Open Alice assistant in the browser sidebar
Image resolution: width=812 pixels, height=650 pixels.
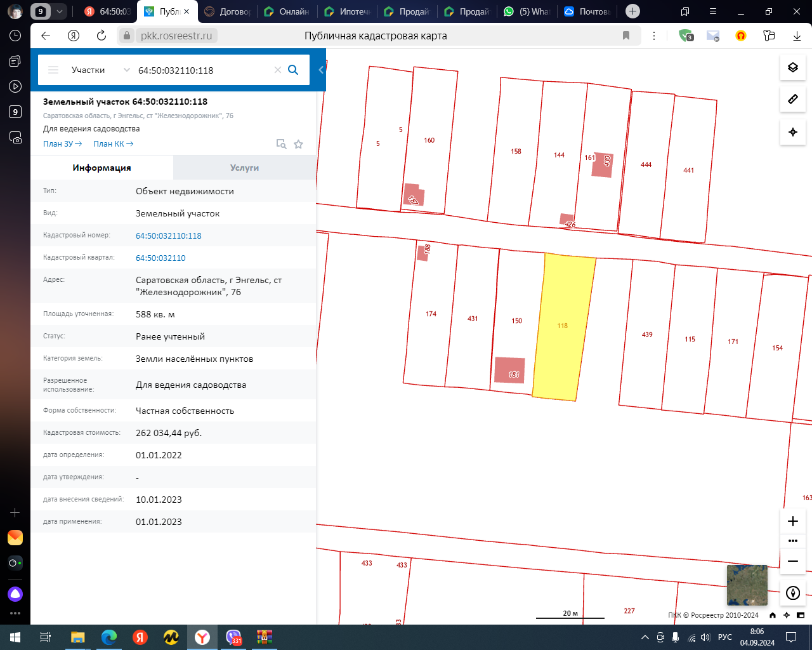(15, 594)
